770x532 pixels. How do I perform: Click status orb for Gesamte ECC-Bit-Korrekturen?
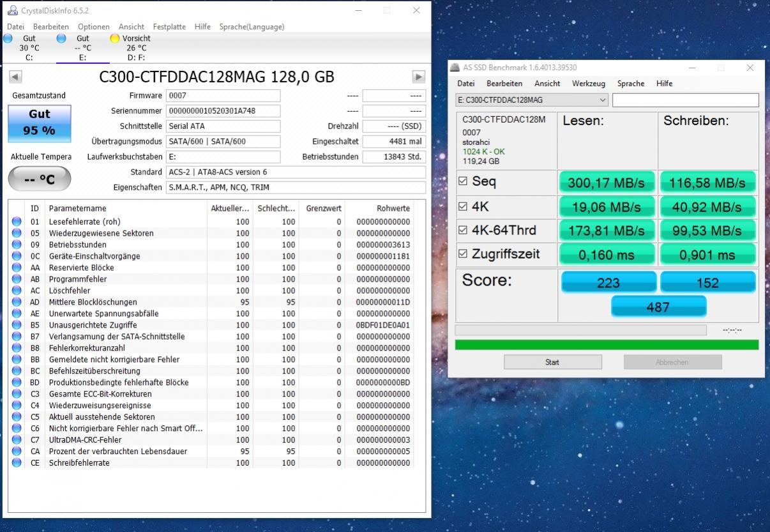point(17,394)
